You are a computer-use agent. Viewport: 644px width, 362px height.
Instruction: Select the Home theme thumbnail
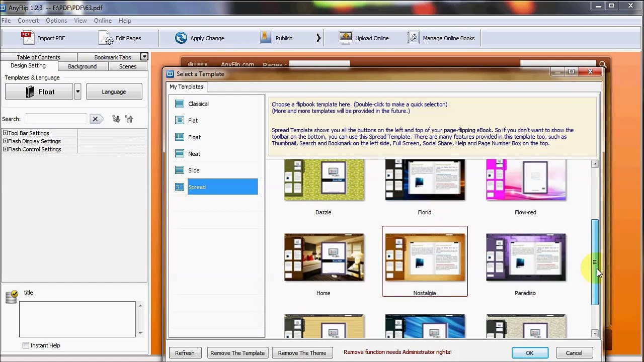point(324,257)
